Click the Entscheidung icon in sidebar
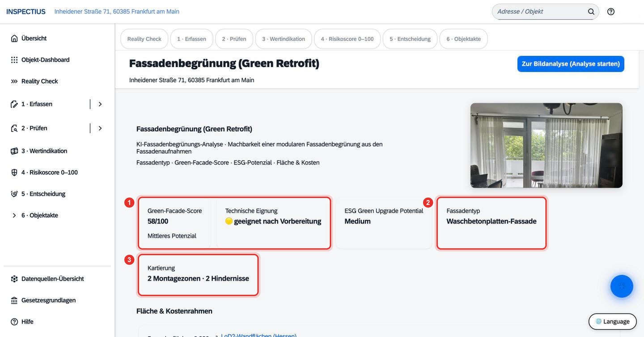Image resolution: width=644 pixels, height=337 pixels. click(x=14, y=194)
